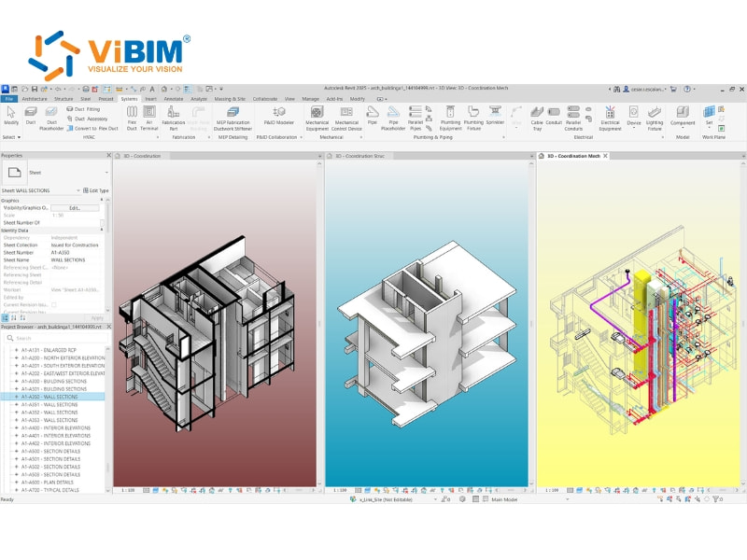Switch to the Annotate ribbon tab

point(173,97)
